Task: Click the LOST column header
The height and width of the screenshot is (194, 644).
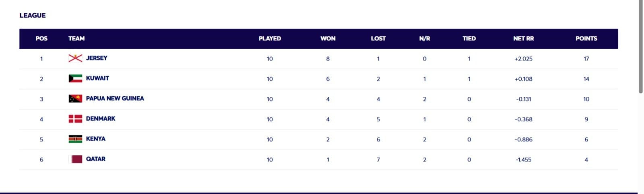Action: (x=378, y=38)
